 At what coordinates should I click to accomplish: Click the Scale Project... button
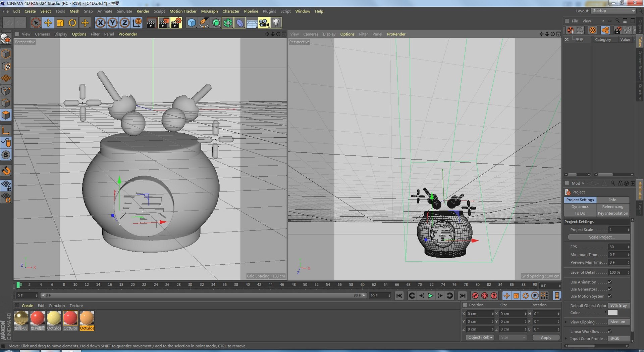[599, 237]
